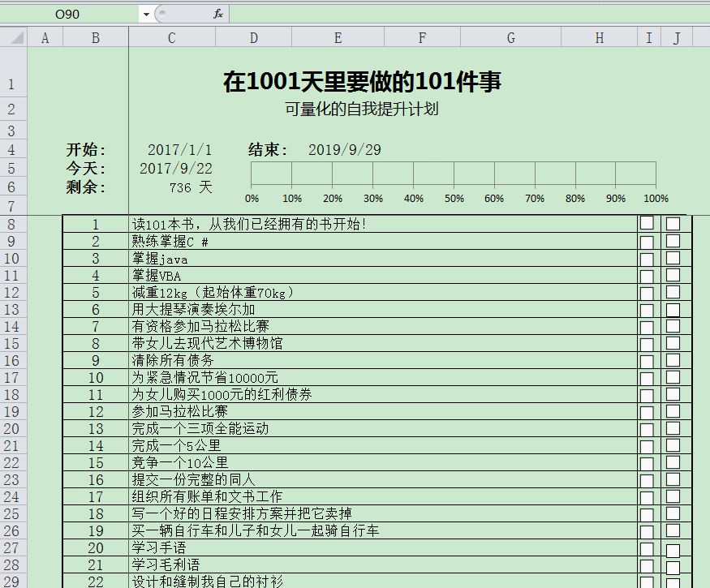Image resolution: width=710 pixels, height=588 pixels.
Task: Select cell 为女儿购买1000元的红利债券
Action: point(383,394)
